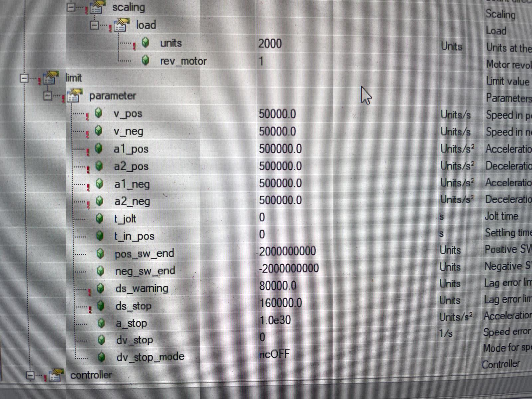The image size is (532, 399).
Task: Click the green icon beside pos_sw_end
Action: [x=100, y=253]
